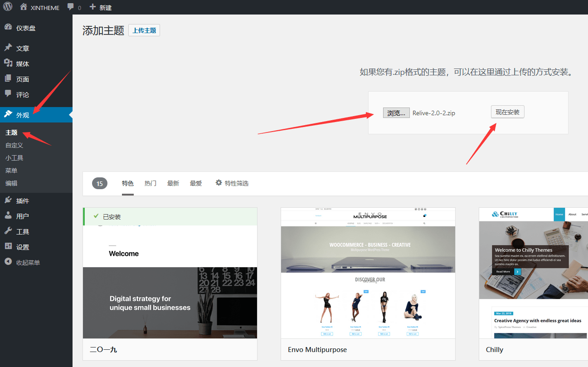Screen dimensions: 588x367
Task: Open 自定义 under the appearance menu
Action: [14, 145]
